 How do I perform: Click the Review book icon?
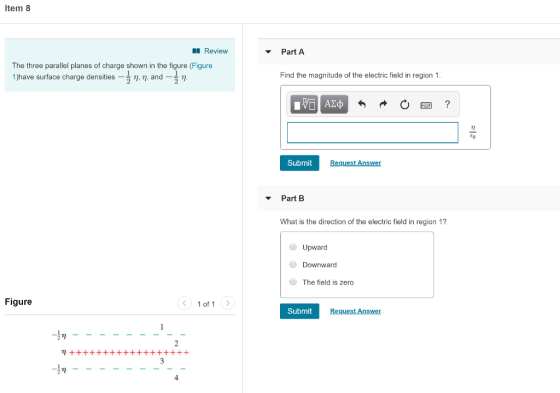(196, 51)
